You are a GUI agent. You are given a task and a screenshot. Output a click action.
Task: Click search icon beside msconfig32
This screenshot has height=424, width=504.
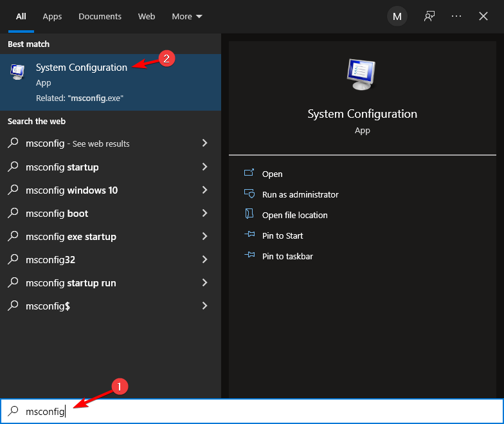[13, 259]
